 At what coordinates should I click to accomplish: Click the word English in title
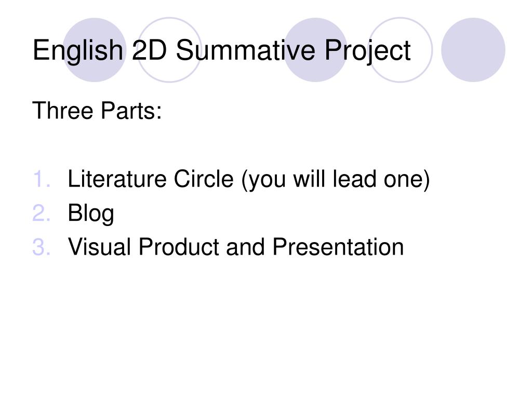pos(78,51)
